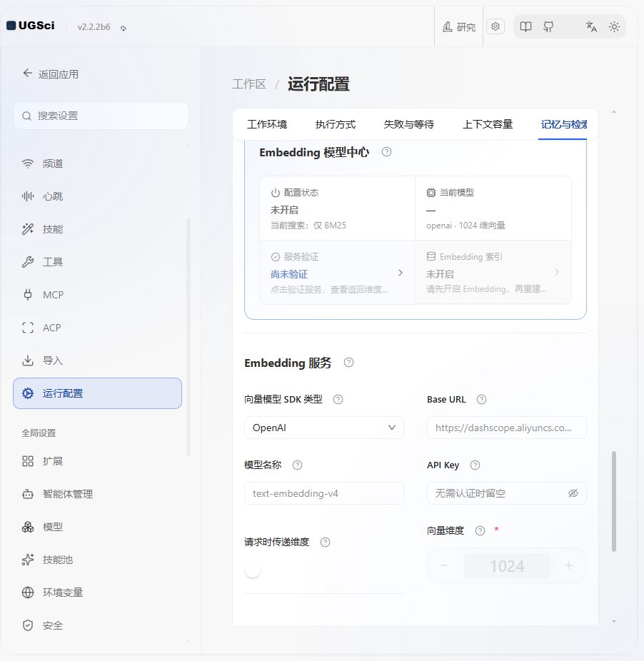Click the API Key input field
Image resolution: width=644 pixels, height=661 pixels.
(x=506, y=494)
